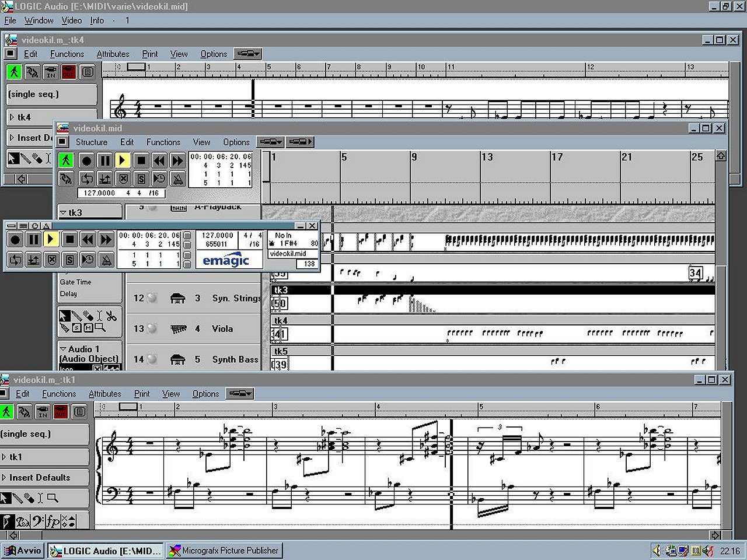Open the Window menu in main menu bar
747x560 pixels.
[x=39, y=20]
